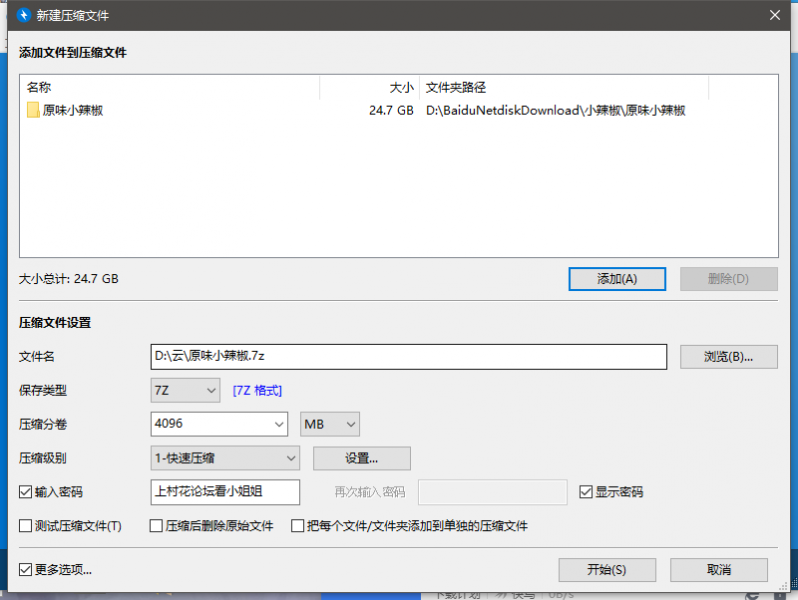The width and height of the screenshot is (798, 600).
Task: Open the 保存类型 7Z dropdown
Action: pyautogui.click(x=185, y=390)
